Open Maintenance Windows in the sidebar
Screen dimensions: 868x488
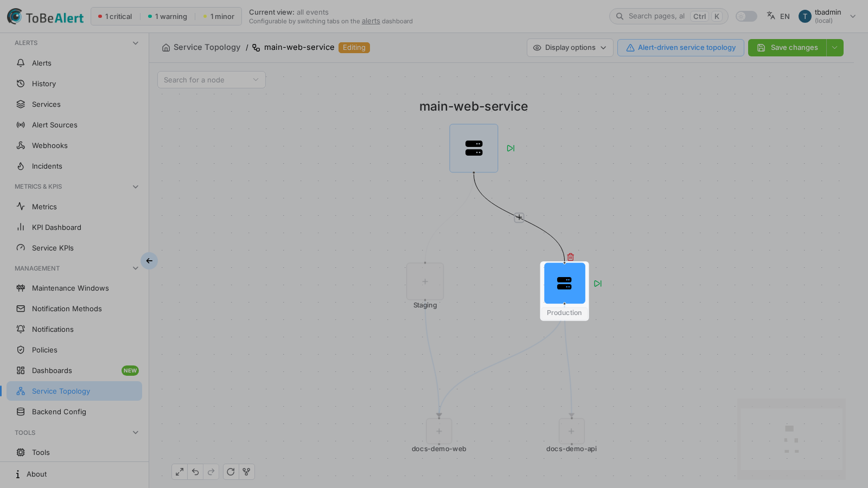[x=74, y=288]
